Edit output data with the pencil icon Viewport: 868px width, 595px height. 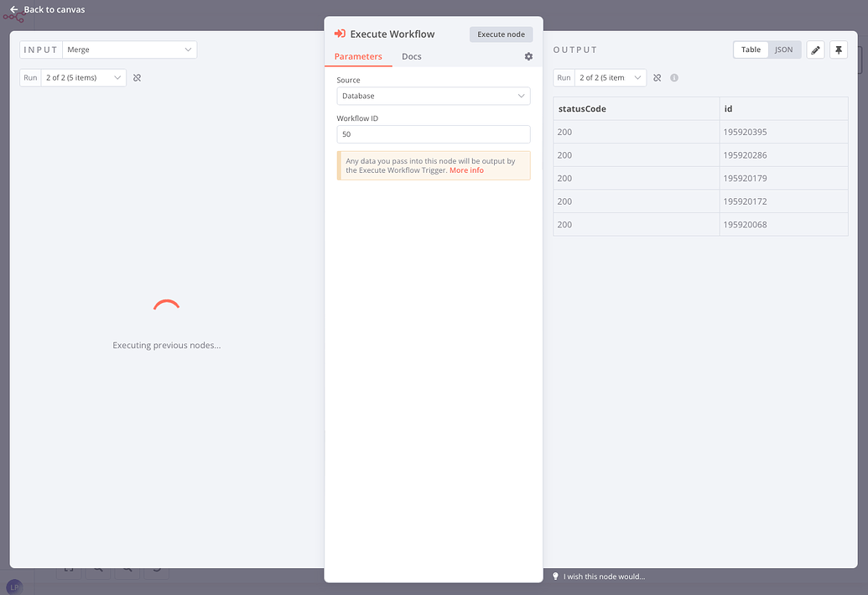pyautogui.click(x=815, y=50)
